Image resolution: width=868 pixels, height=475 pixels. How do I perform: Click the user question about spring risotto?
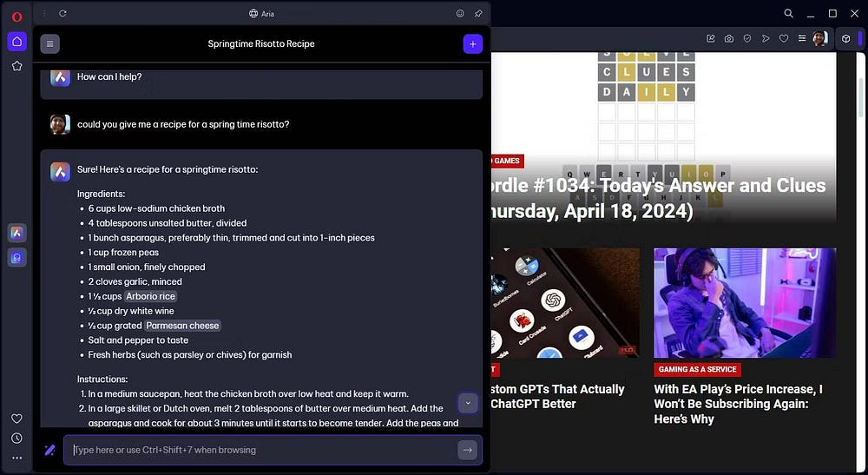[x=183, y=124]
